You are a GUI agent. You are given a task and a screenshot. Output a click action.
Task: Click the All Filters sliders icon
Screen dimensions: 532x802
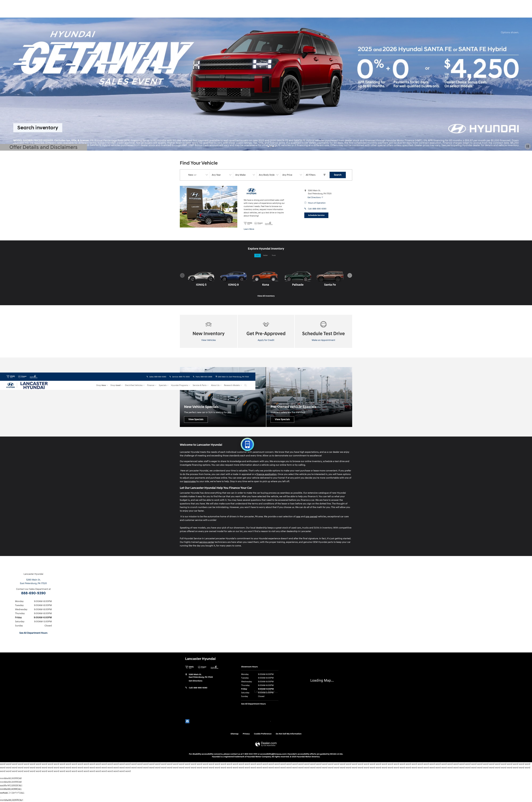[x=324, y=175]
